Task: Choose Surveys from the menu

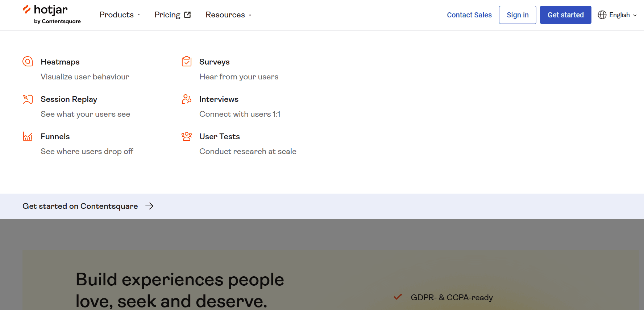Action: (x=215, y=62)
